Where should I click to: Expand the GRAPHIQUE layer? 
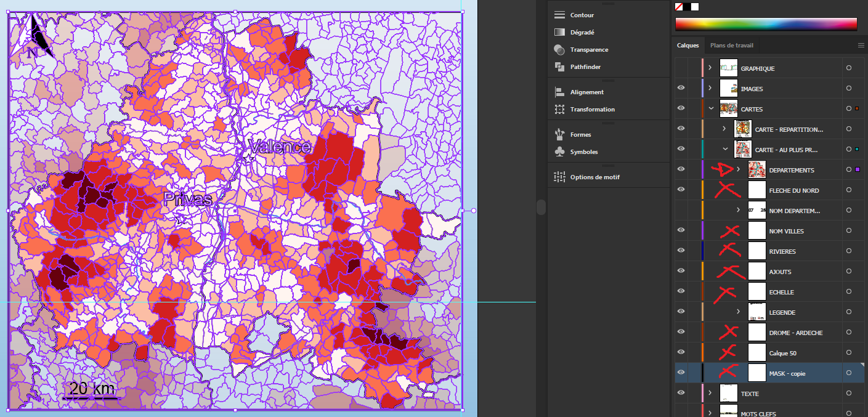pos(710,68)
